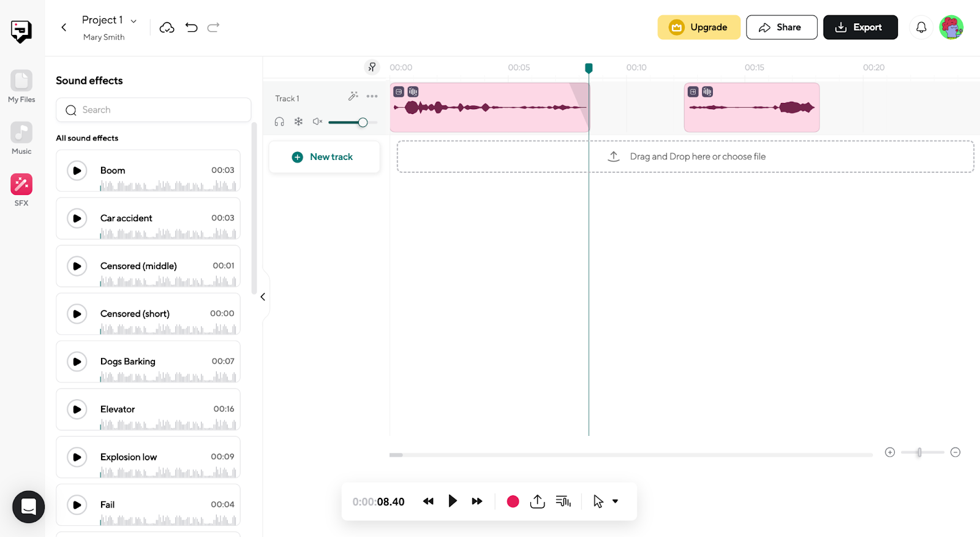Play the Censored (short) sound effect
Screen dimensions: 980x537
click(x=77, y=314)
